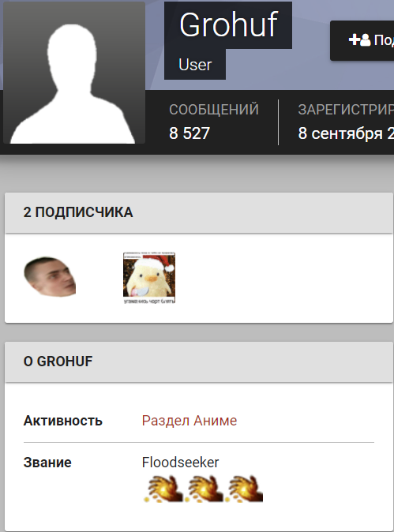Select the Grohuf username heading
Image resolution: width=394 pixels, height=532 pixels.
228,25
